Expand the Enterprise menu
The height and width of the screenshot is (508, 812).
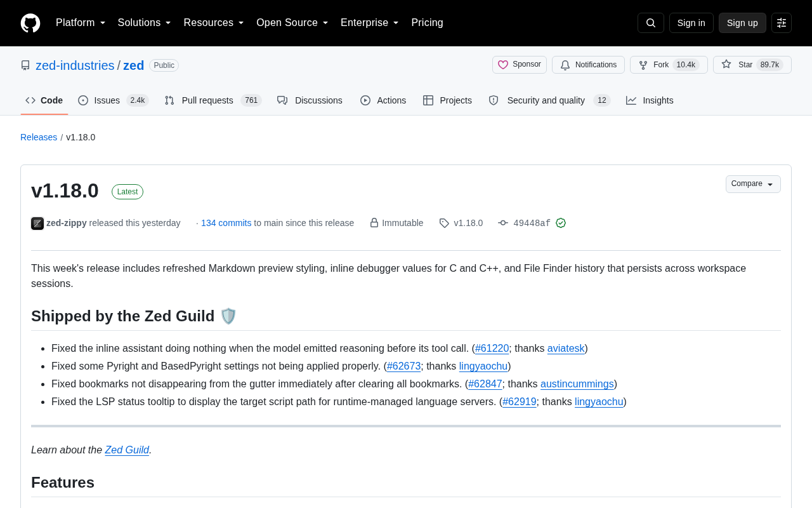pyautogui.click(x=370, y=23)
